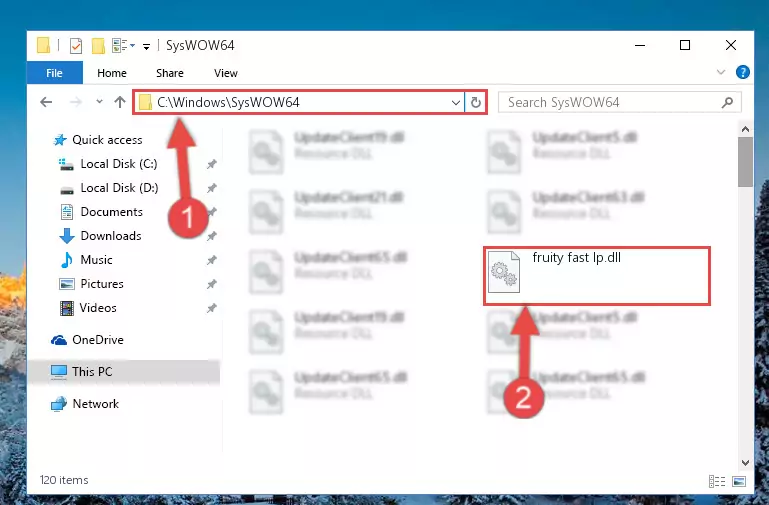Click the Properties checkmark icon in title bar
The width and height of the screenshot is (769, 505).
[x=76, y=46]
